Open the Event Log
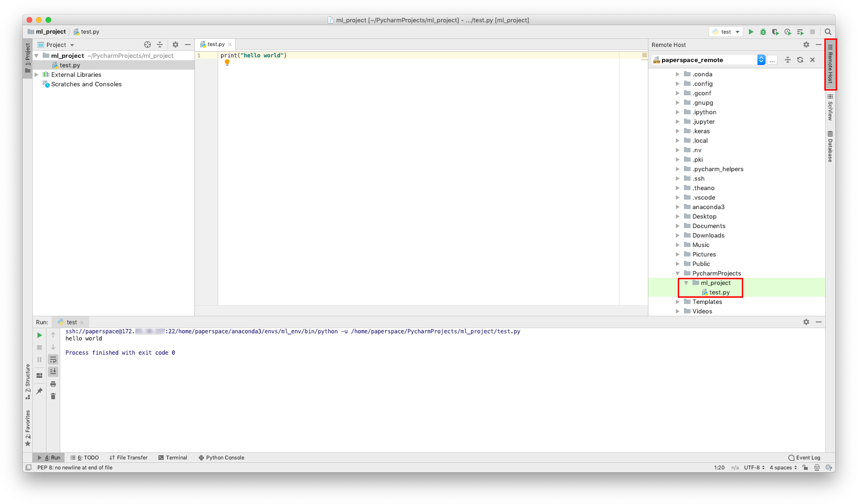 coord(804,458)
